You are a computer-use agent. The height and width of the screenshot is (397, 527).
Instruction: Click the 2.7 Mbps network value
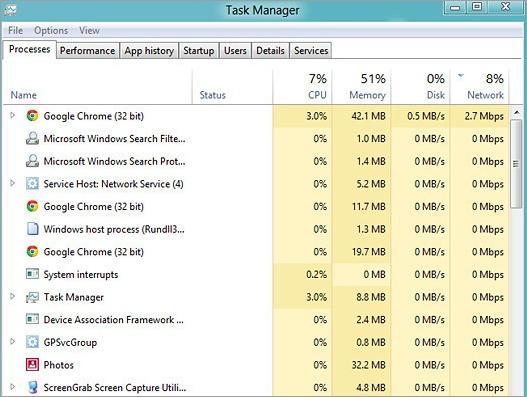(x=484, y=116)
